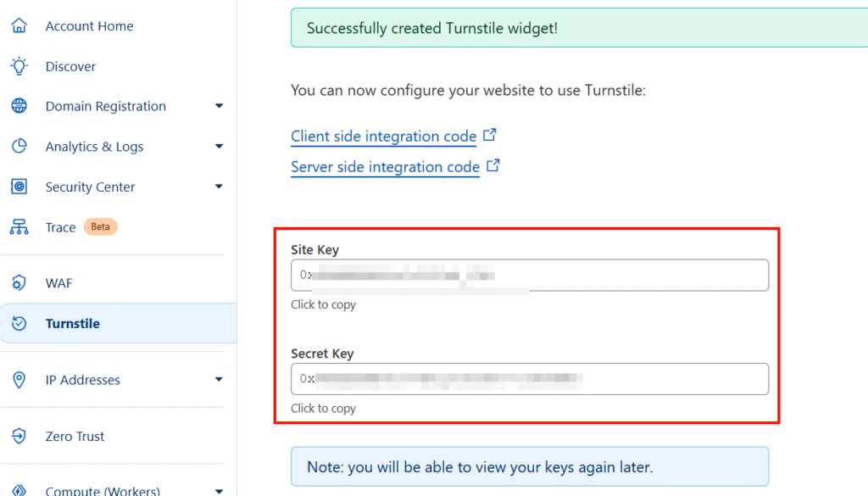Viewport: 868px width, 496px height.
Task: Expand the Security Center submenu arrow
Action: [x=220, y=187]
